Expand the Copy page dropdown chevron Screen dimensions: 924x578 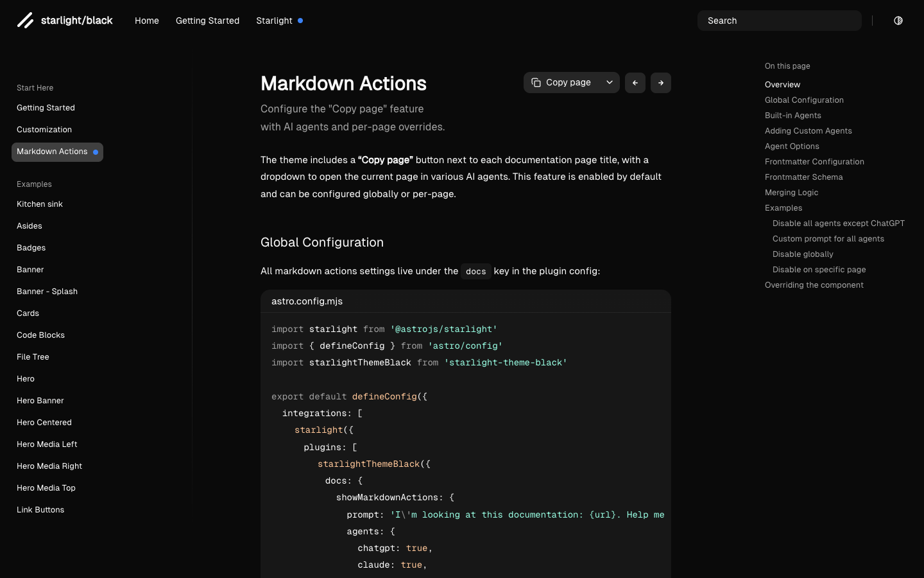coord(610,83)
